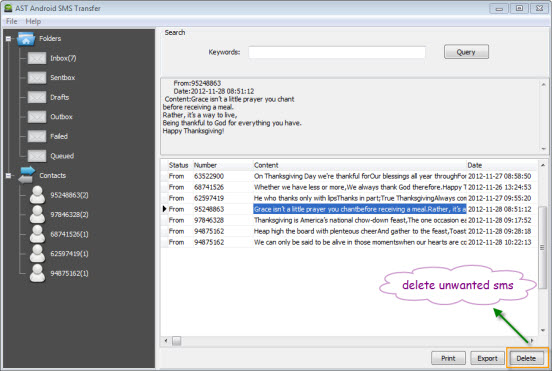This screenshot has width=552, height=371.
Task: Select the Failed folder envelope icon
Action: click(37, 136)
